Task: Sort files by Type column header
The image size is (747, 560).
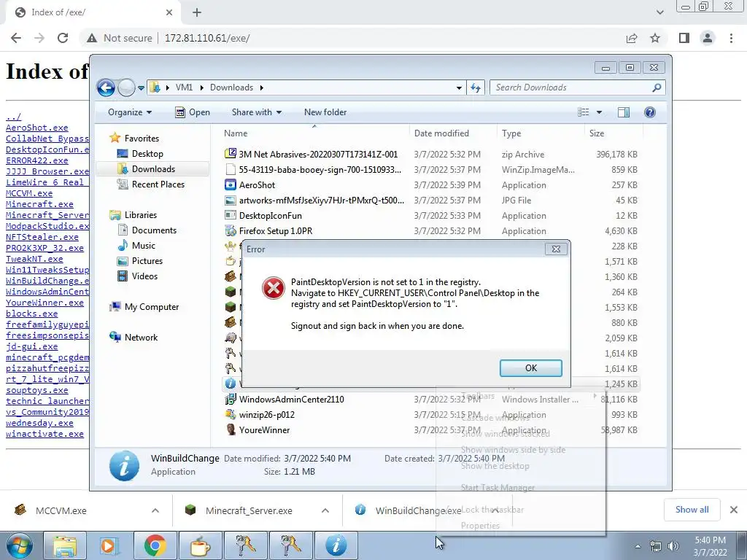Action: click(x=541, y=133)
